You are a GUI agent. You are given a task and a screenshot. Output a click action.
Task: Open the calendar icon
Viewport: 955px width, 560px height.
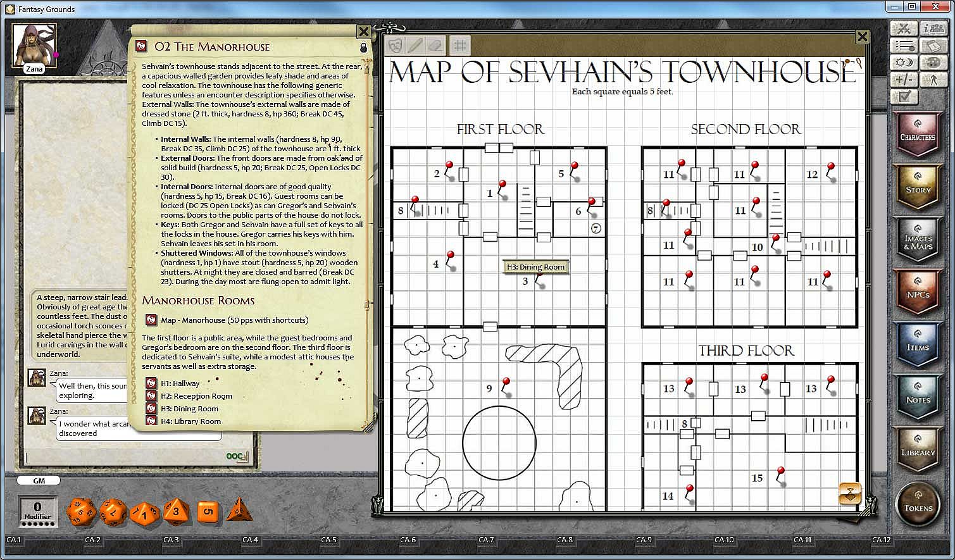point(933,46)
